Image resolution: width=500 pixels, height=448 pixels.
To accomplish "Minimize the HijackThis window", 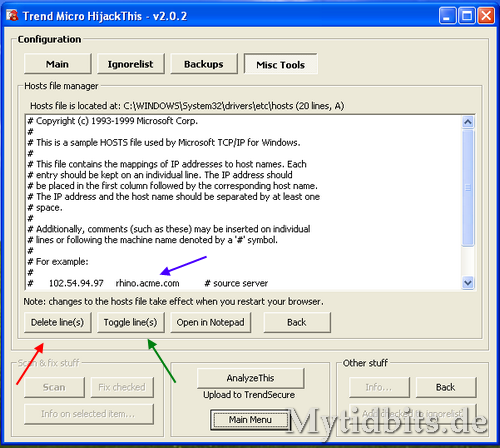I will [x=447, y=16].
